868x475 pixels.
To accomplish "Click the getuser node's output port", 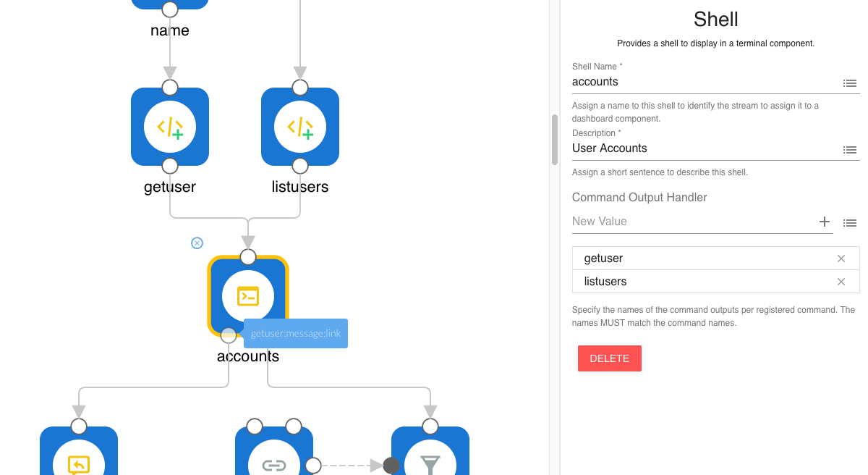I will [170, 166].
